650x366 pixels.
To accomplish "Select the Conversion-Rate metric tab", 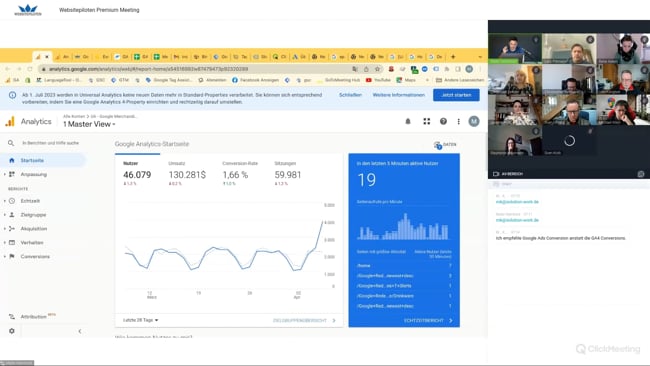I will [x=240, y=173].
